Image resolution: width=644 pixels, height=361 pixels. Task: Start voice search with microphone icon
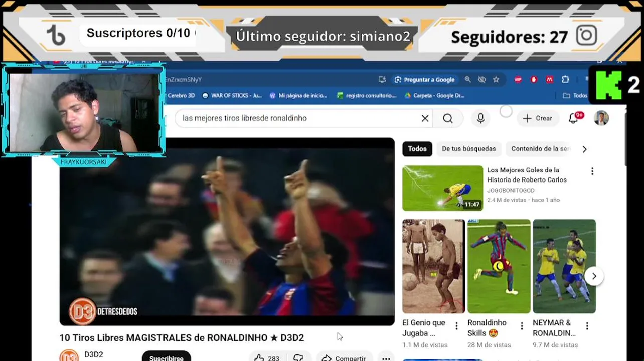pyautogui.click(x=480, y=118)
